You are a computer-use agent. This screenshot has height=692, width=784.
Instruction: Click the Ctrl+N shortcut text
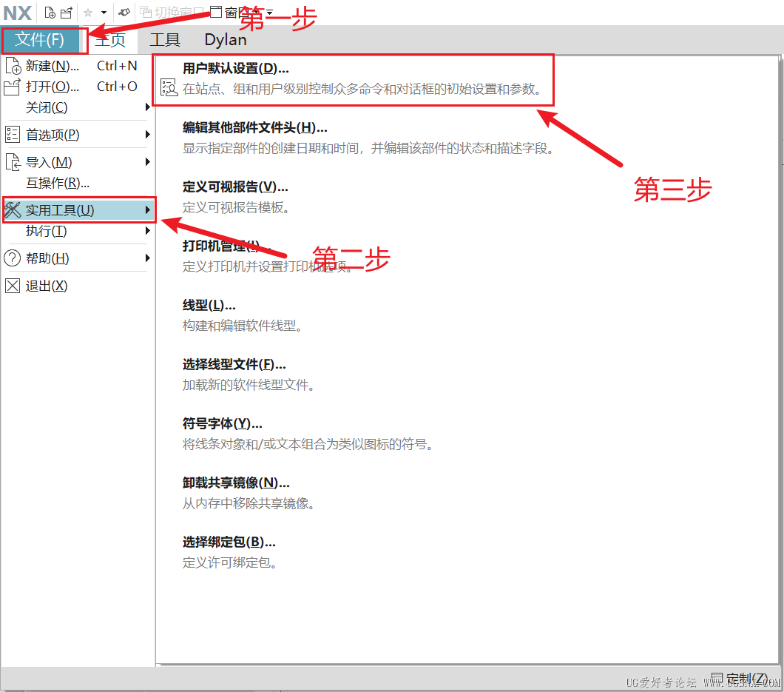click(117, 66)
